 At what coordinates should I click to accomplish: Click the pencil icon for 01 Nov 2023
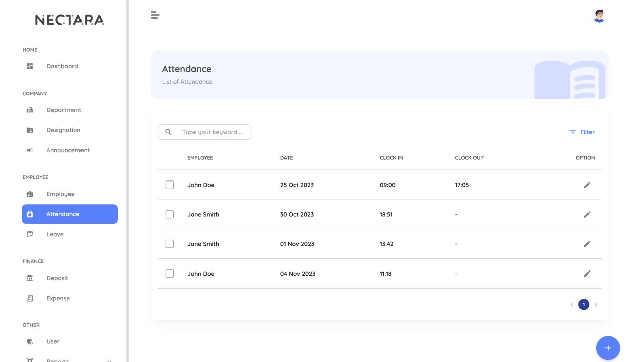click(587, 244)
